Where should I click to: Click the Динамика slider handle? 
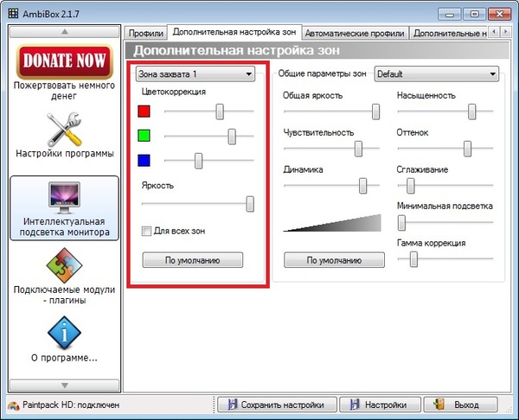362,186
